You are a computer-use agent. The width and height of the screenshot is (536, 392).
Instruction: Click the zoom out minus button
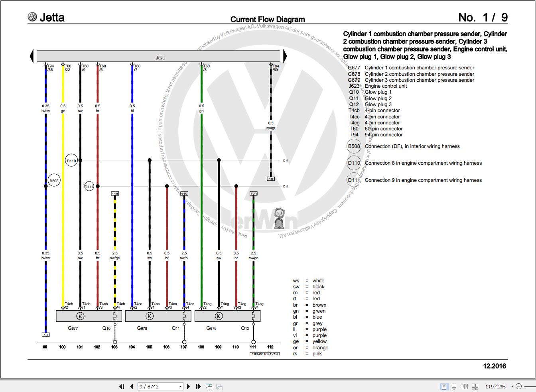[518, 386]
